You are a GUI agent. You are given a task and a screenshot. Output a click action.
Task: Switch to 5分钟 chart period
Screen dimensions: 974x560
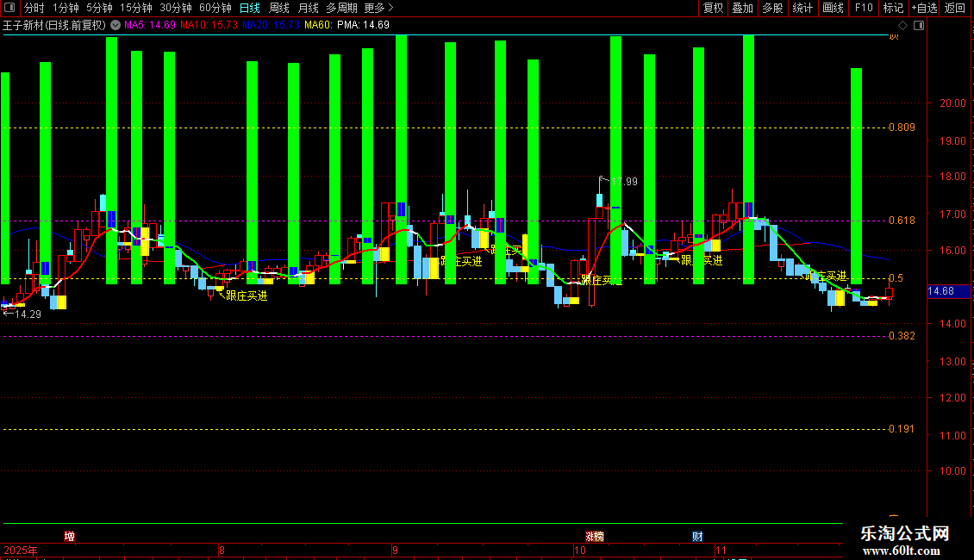pos(99,8)
